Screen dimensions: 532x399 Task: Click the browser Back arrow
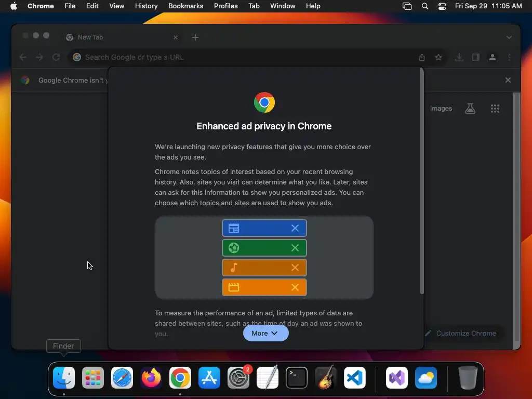point(23,57)
